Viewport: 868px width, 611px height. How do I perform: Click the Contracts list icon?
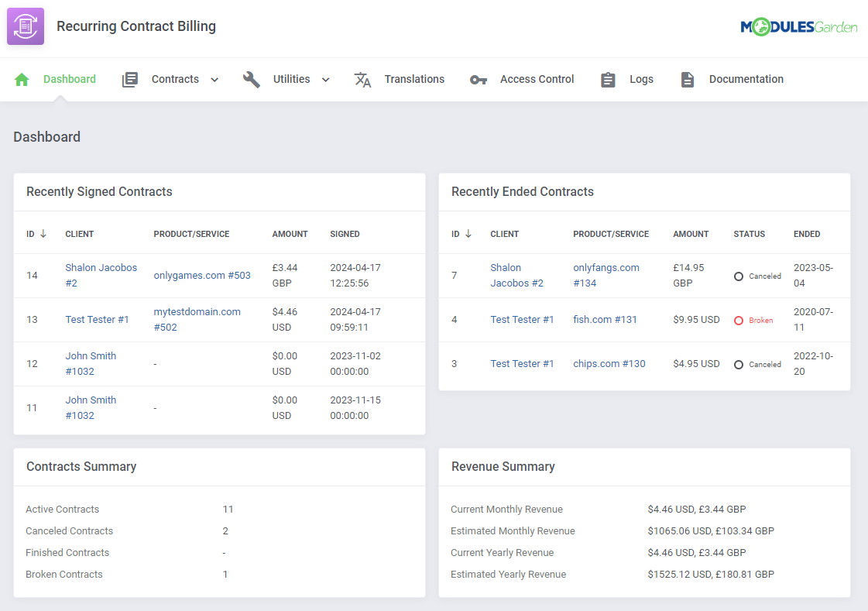click(129, 80)
